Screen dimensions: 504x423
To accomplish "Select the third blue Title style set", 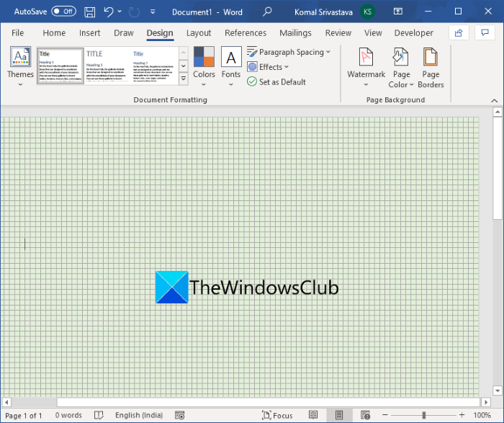I will pos(154,66).
